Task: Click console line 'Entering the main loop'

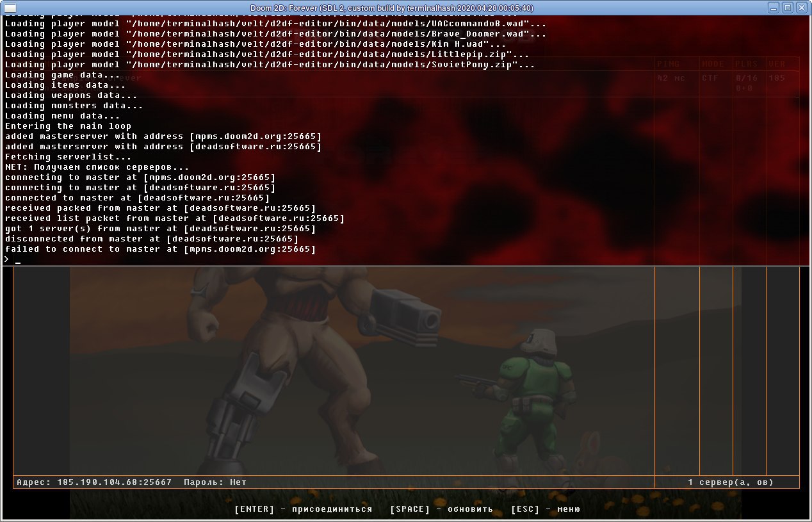Action: click(69, 126)
